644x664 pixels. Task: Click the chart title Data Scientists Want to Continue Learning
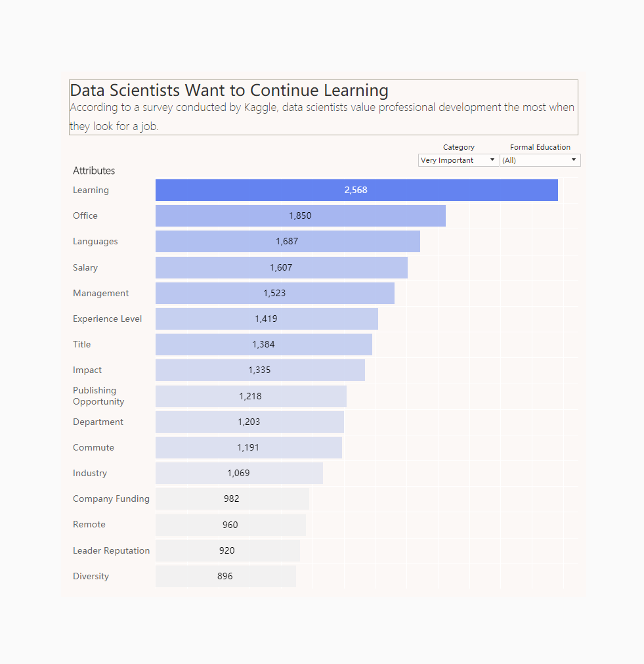tap(228, 90)
